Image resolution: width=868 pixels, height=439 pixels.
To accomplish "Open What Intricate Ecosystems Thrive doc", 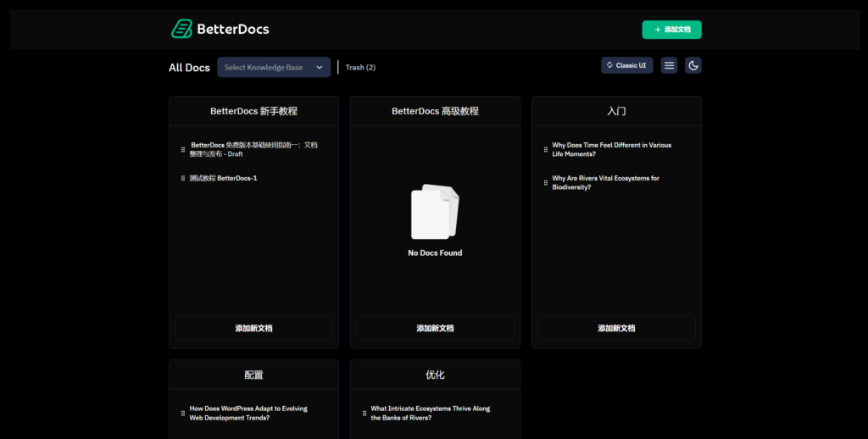I will click(430, 413).
